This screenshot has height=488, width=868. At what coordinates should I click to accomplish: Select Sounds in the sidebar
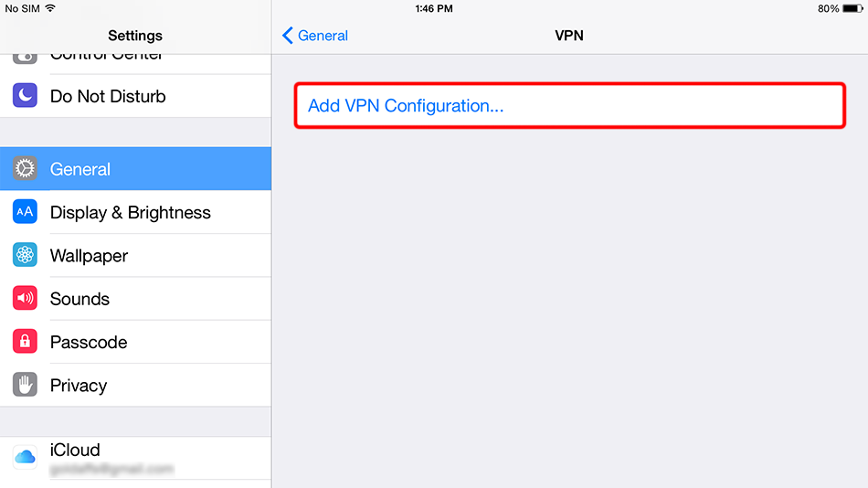click(x=79, y=299)
